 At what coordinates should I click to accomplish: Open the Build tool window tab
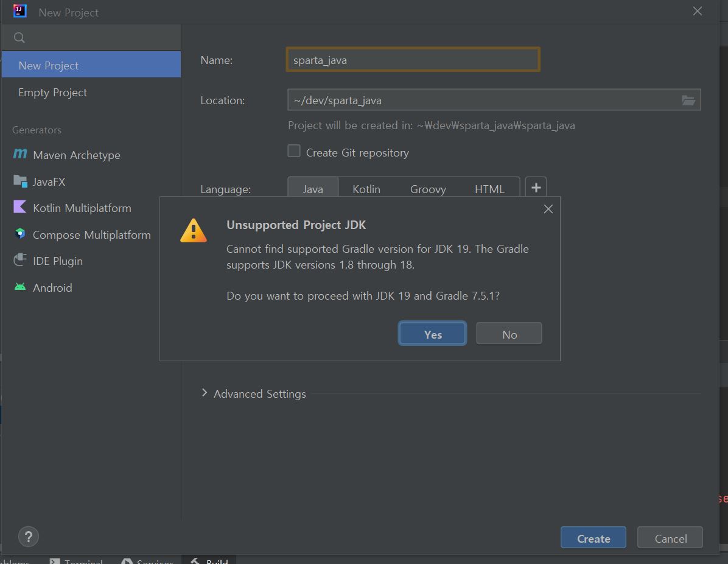click(x=209, y=560)
